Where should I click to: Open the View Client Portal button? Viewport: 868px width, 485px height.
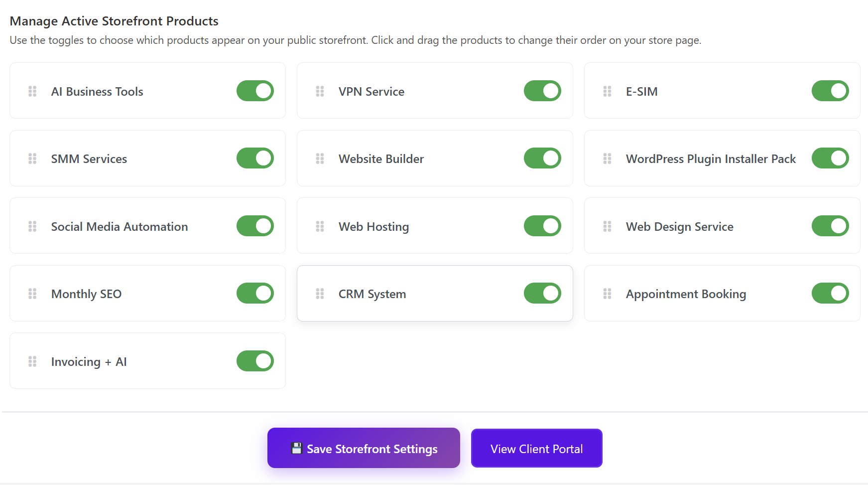536,449
